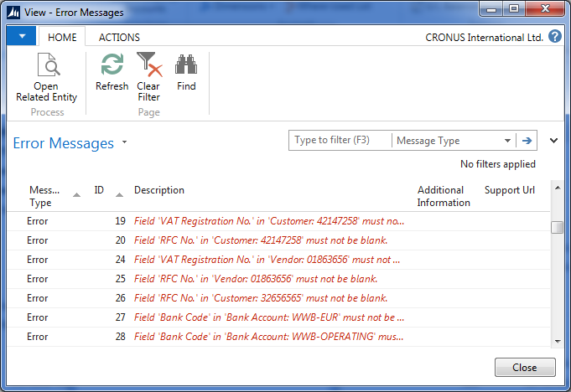Click the Support Url column header
Screen dimensions: 571x392
(x=510, y=190)
